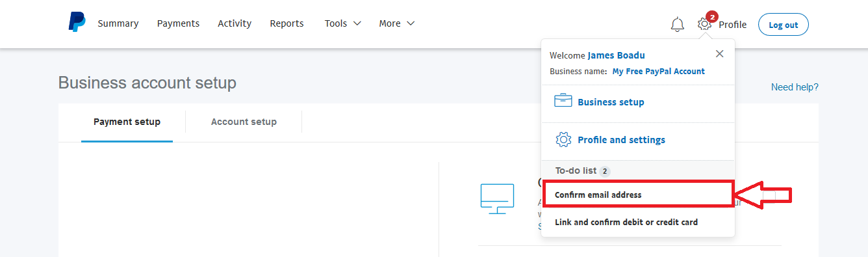This screenshot has height=257, width=868.
Task: Expand the Tools dropdown menu
Action: 343,23
